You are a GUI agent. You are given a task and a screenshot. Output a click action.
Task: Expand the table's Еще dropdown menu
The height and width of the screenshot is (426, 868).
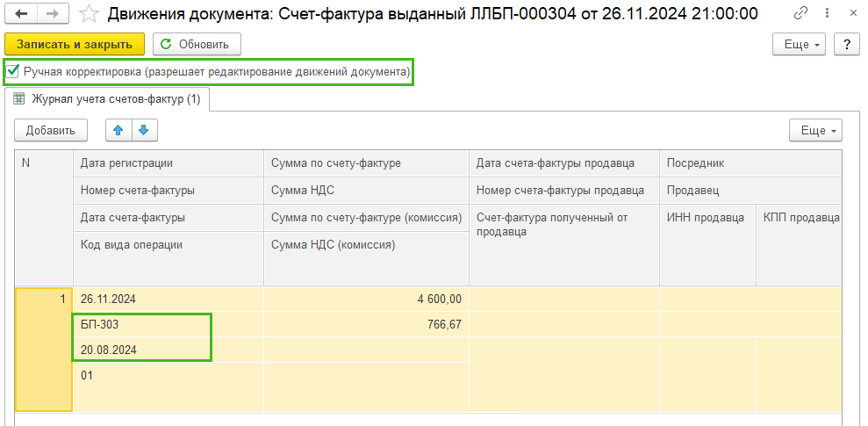tap(816, 131)
